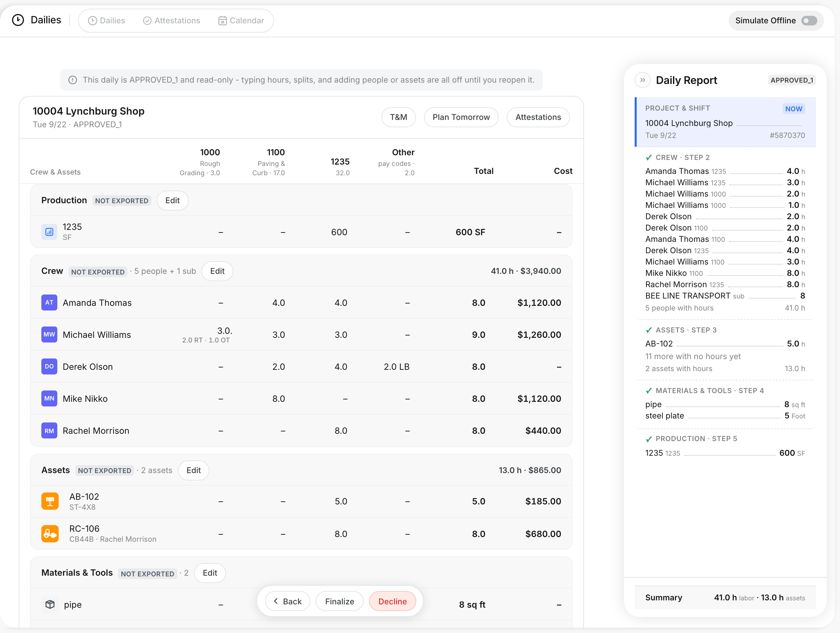Screen dimensions: 840x633
Task: Edit the Crew section
Action: click(217, 271)
